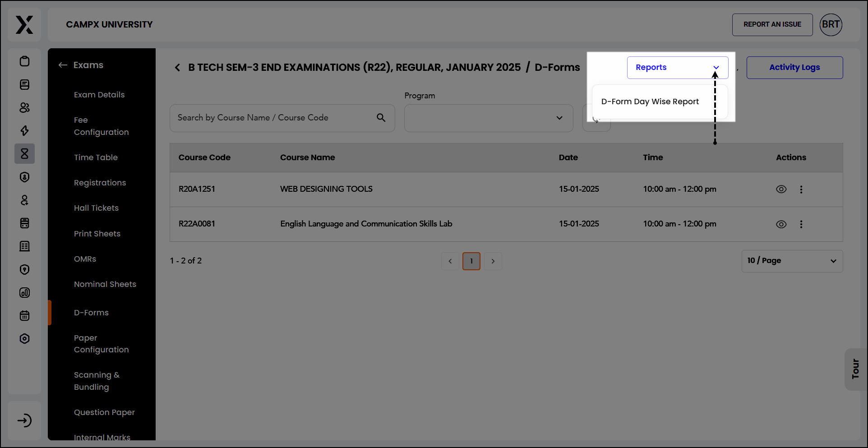Change the 10 / Page size dropdown

coord(792,261)
